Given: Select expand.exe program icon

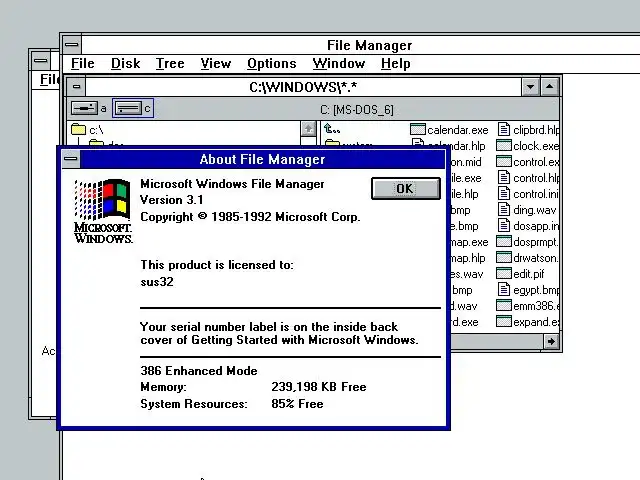Looking at the screenshot, I should pyautogui.click(x=504, y=322).
